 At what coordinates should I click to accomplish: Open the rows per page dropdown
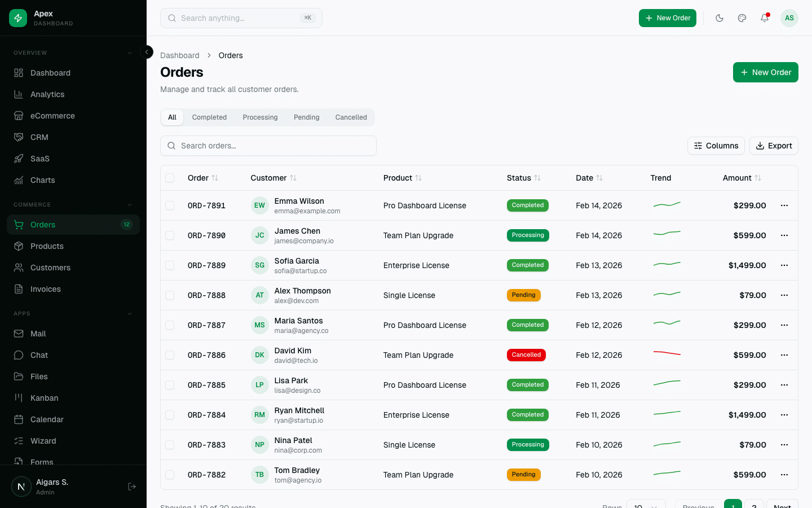[646, 505]
